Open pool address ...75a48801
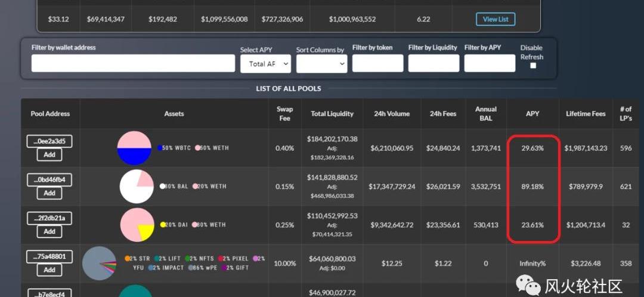The width and height of the screenshot is (644, 297). point(49,257)
